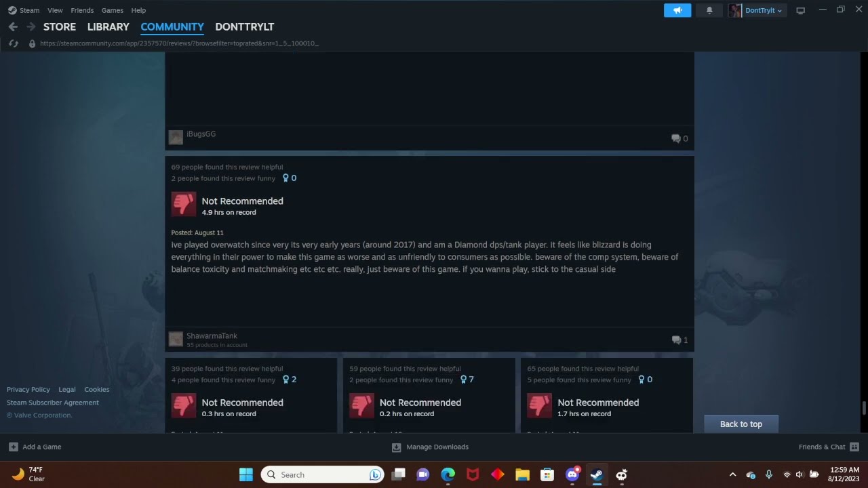Expand the DontTryIt account dropdown
Screen dimensions: 868x488
(x=764, y=10)
